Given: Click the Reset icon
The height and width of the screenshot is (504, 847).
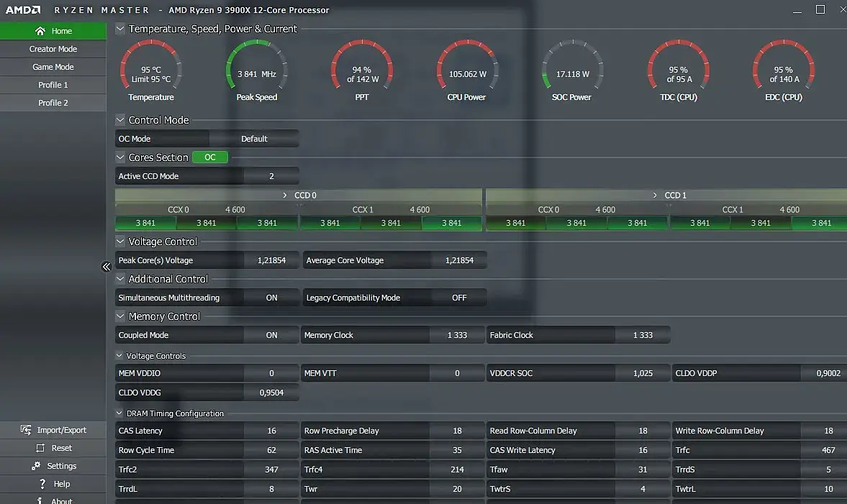Looking at the screenshot, I should coord(40,448).
